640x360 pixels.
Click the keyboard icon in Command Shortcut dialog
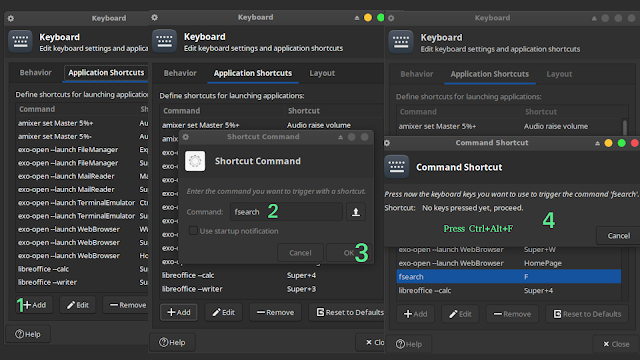point(396,167)
